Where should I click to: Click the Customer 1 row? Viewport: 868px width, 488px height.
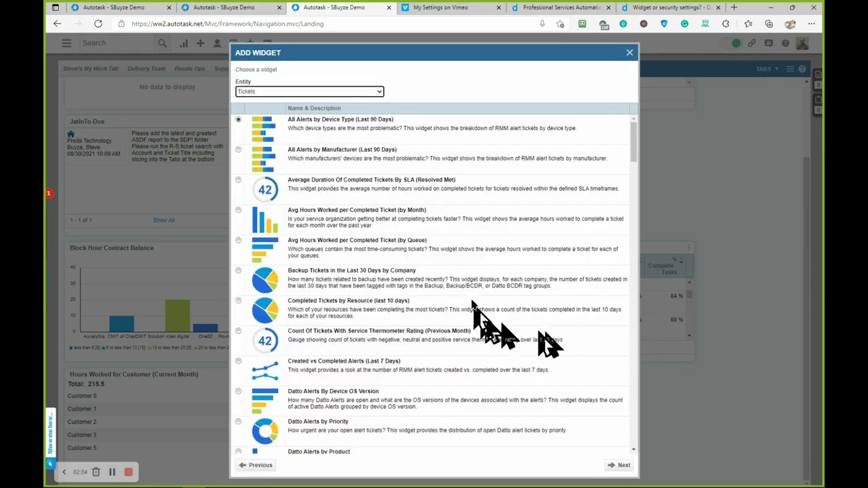148,409
